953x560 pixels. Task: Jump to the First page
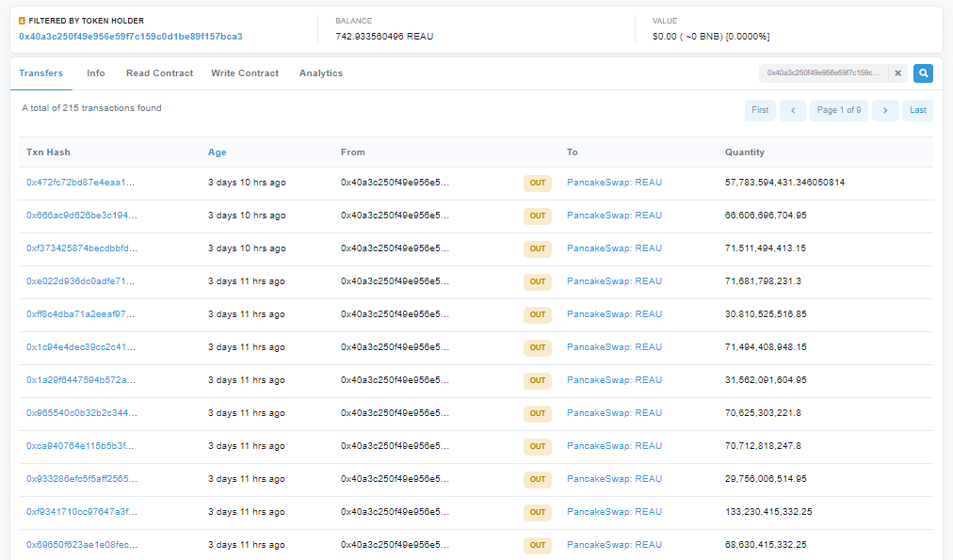coord(760,110)
